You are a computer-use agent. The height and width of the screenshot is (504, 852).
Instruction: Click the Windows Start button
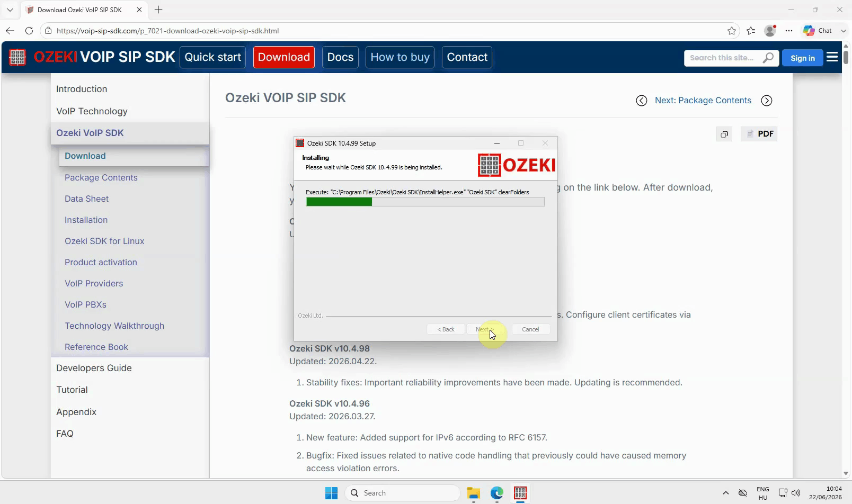332,493
